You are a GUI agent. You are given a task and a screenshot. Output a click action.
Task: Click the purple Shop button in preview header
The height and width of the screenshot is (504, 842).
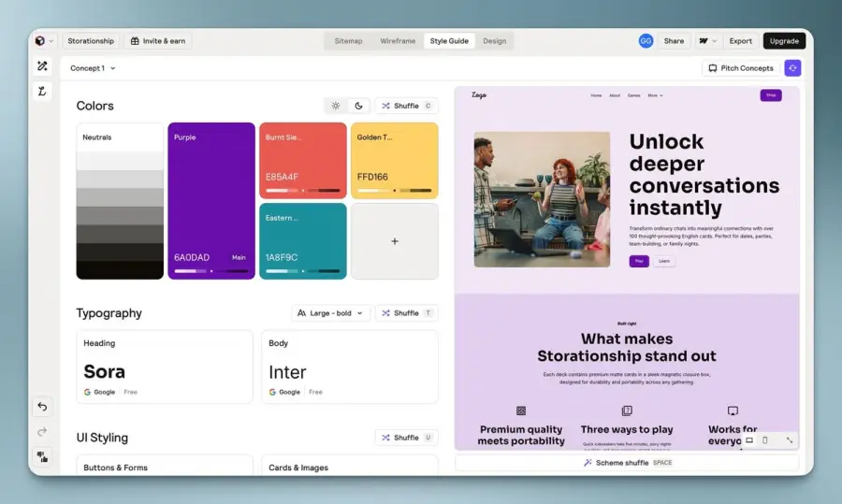pyautogui.click(x=771, y=95)
